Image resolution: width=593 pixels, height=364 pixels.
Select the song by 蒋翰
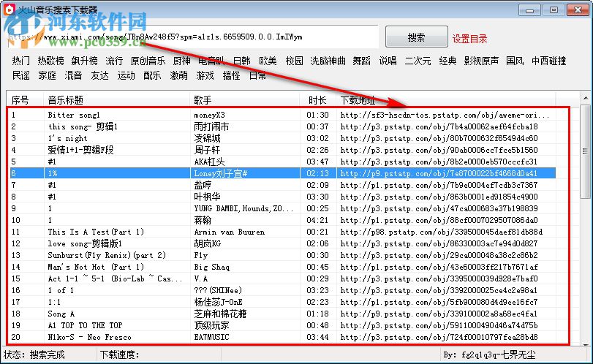pos(283,220)
